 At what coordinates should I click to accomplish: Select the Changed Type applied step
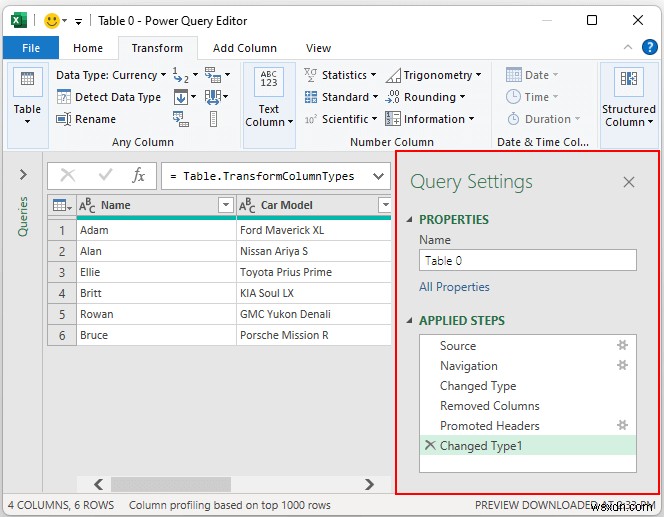click(528, 386)
